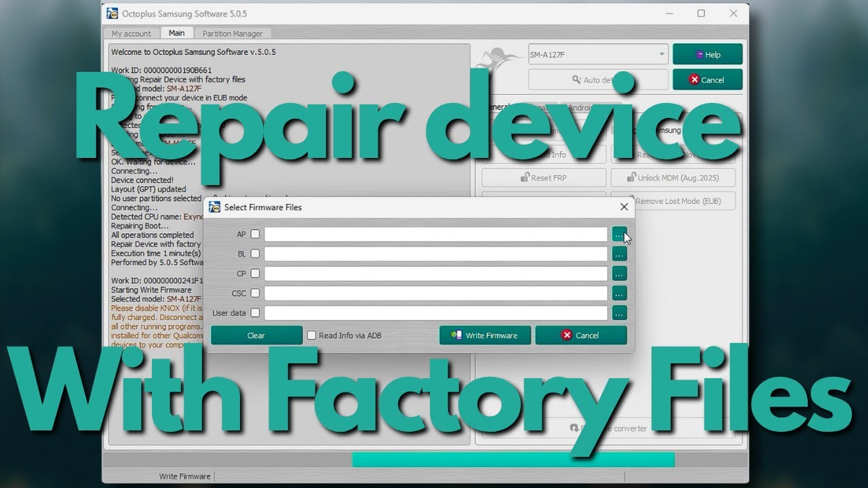
Task: Click the AP file path field
Action: (x=436, y=234)
